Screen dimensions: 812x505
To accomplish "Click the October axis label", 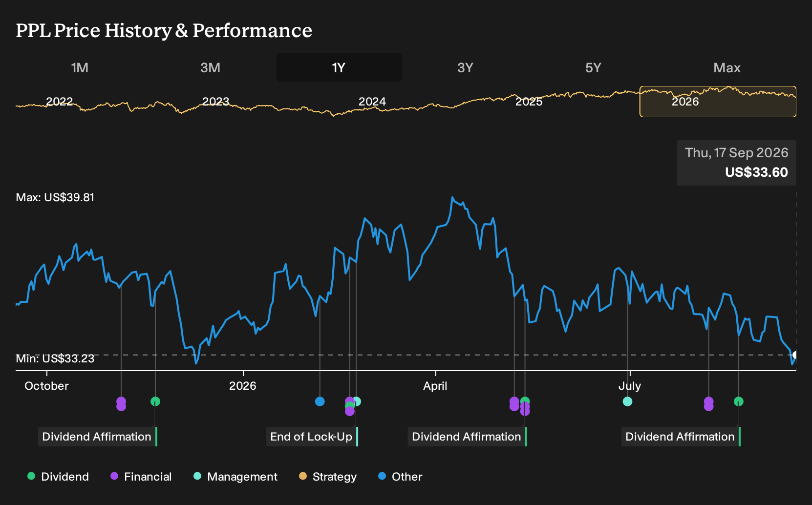I will click(46, 386).
